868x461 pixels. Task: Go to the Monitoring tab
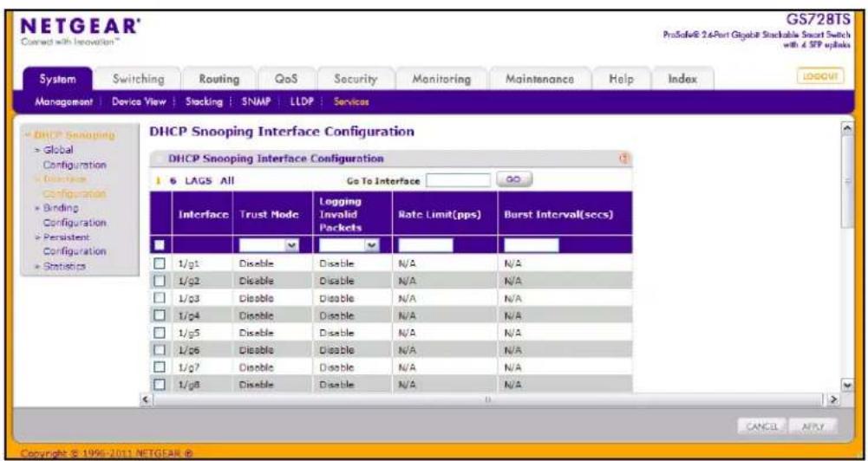coord(441,79)
